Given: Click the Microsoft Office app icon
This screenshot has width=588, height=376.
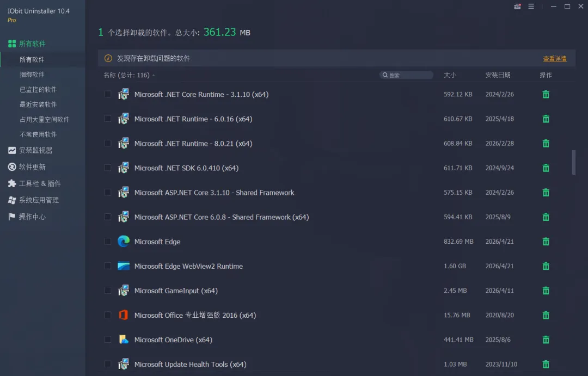Looking at the screenshot, I should click(124, 315).
